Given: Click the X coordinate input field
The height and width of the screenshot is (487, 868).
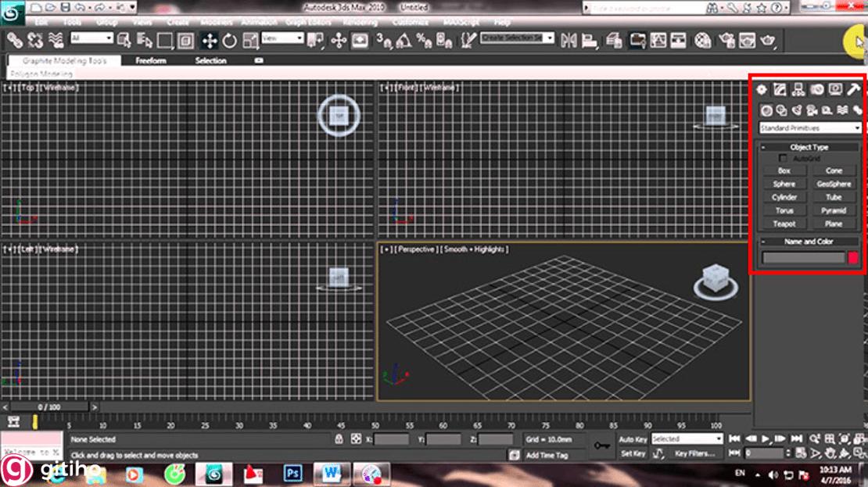Looking at the screenshot, I should pyautogui.click(x=391, y=439).
